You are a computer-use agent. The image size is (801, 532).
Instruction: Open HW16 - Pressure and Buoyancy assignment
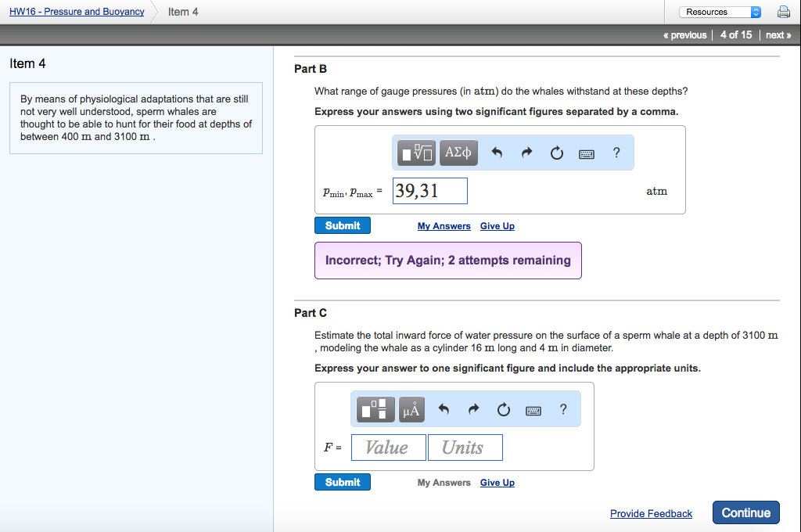click(76, 11)
